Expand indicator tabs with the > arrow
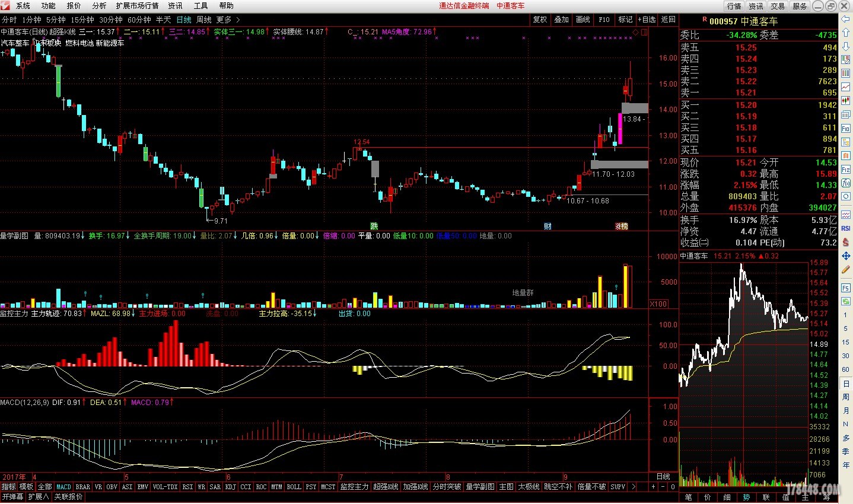Viewport: 853px width, 504px height. [x=634, y=487]
